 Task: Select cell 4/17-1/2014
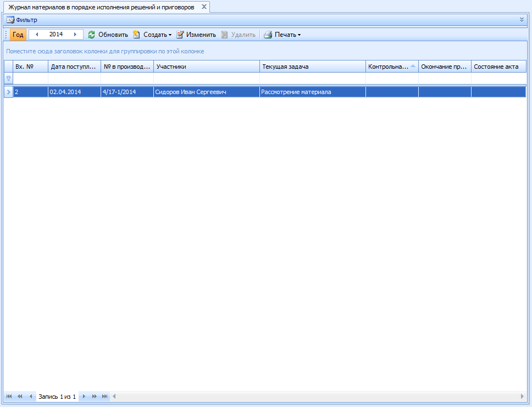pos(128,92)
